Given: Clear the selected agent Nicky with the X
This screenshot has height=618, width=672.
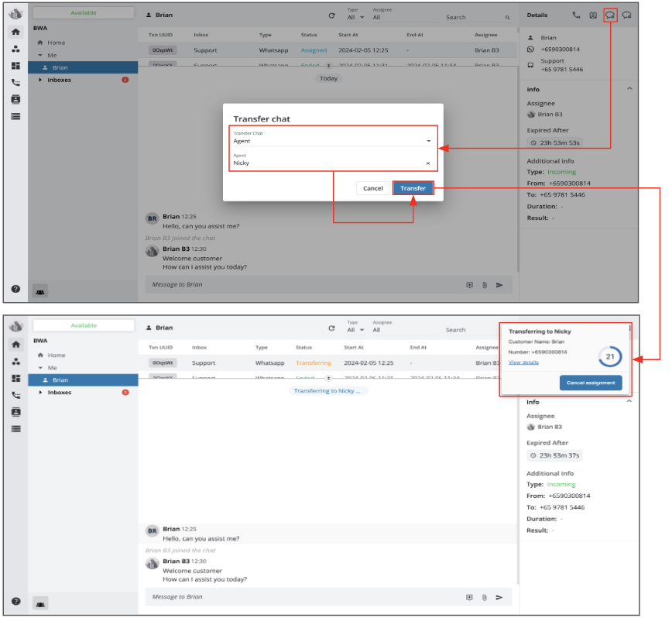Looking at the screenshot, I should point(427,163).
